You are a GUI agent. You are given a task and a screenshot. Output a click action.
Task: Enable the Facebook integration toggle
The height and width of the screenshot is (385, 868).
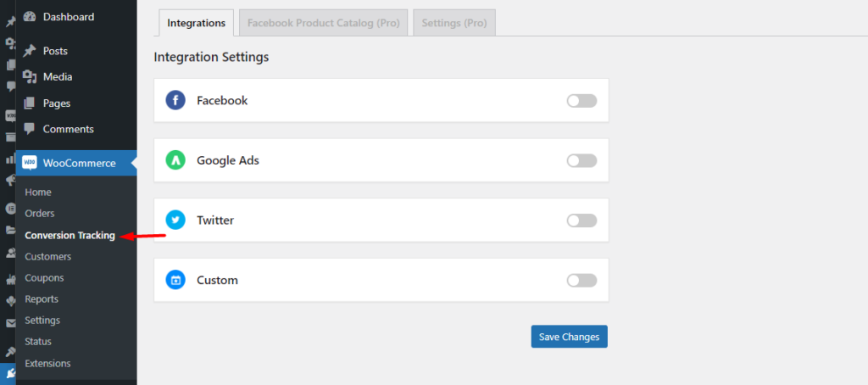click(581, 101)
